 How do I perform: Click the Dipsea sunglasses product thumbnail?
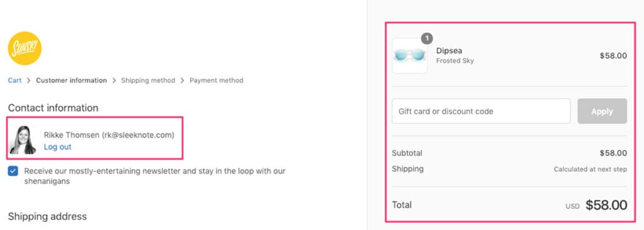click(x=409, y=55)
